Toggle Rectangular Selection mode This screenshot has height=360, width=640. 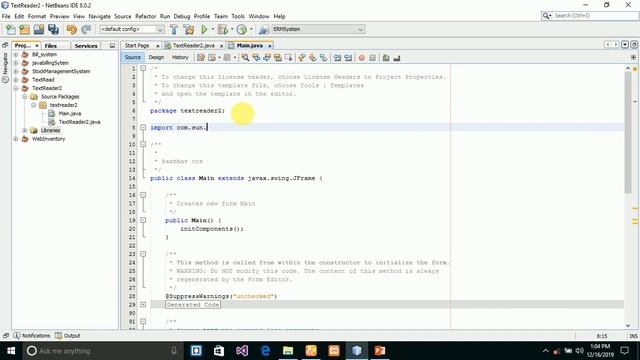(289, 58)
